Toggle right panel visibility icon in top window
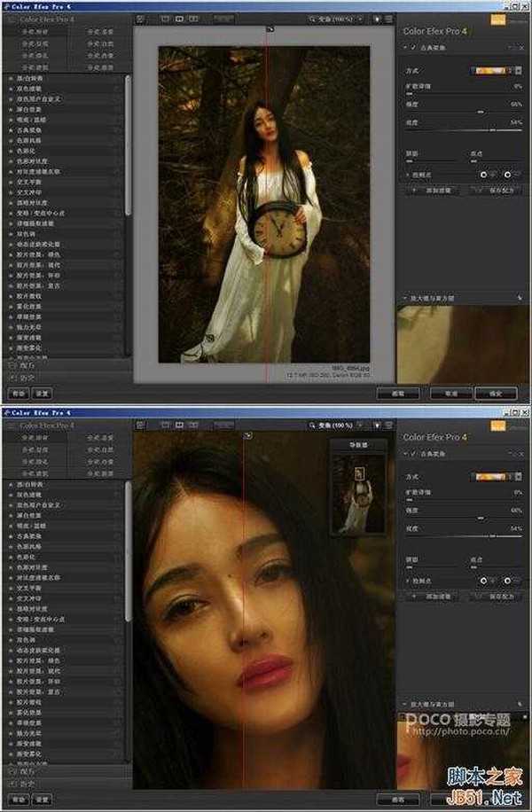This screenshot has height=812, width=532. point(388,20)
